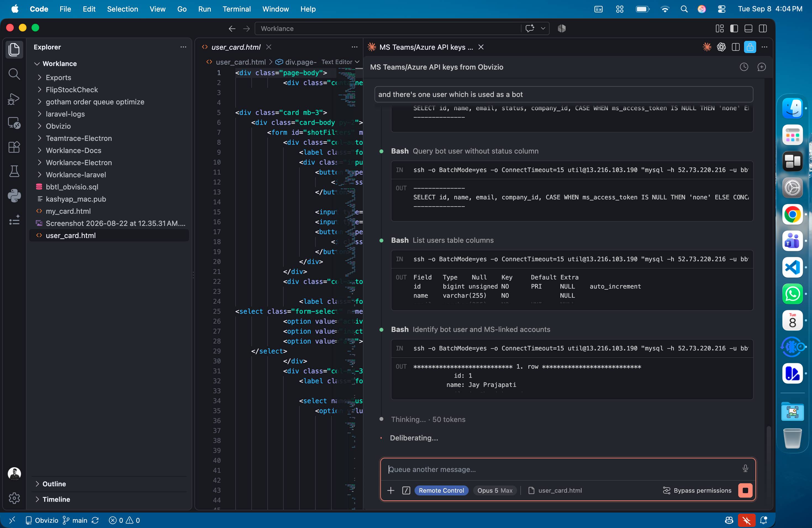The image size is (812, 528).
Task: Open the Python sidebar icon
Action: [x=14, y=196]
